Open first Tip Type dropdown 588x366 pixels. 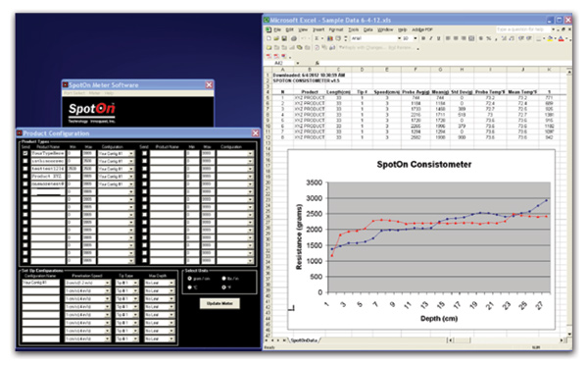[x=136, y=283]
